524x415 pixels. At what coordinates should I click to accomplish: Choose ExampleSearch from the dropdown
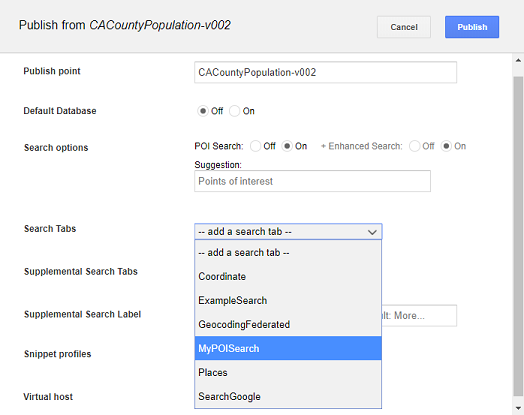tap(288, 300)
